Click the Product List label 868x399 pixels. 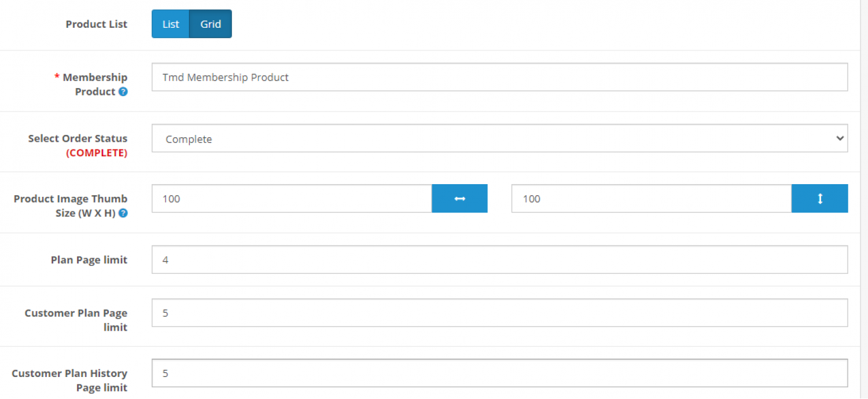(x=97, y=24)
